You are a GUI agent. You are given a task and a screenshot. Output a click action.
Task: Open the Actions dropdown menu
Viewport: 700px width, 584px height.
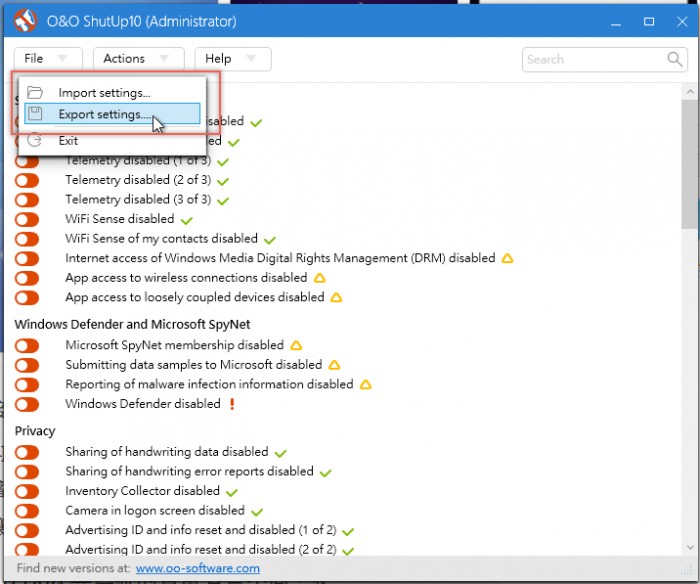point(139,58)
